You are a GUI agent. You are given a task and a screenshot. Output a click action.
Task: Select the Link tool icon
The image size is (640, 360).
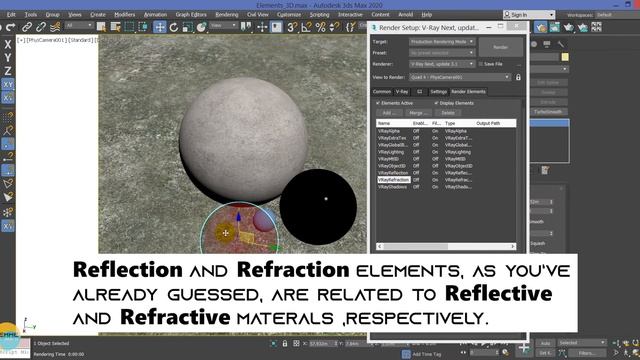pos(27,27)
